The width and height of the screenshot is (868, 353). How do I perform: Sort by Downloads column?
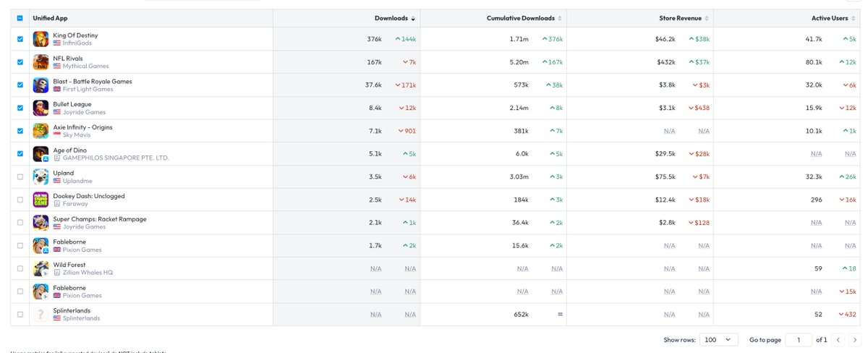pos(394,18)
